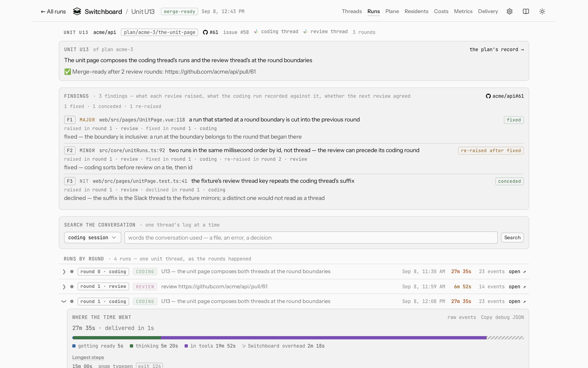Open acme/api#61 GitHub link in Findings
This screenshot has width=588, height=368.
505,96
